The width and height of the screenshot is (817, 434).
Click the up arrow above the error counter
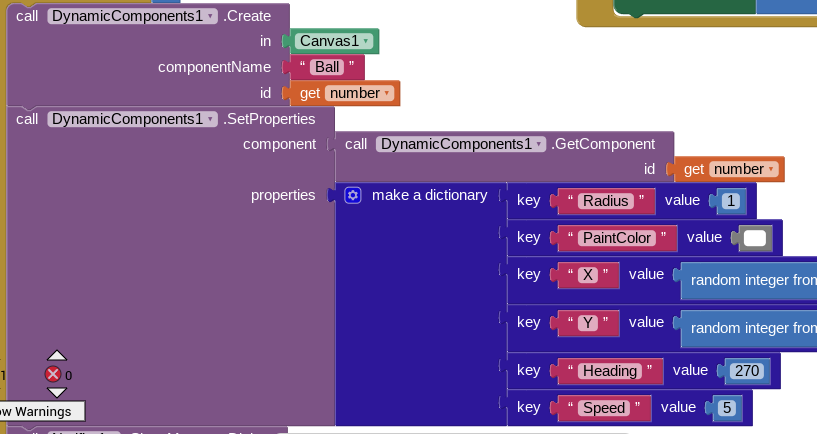click(57, 355)
